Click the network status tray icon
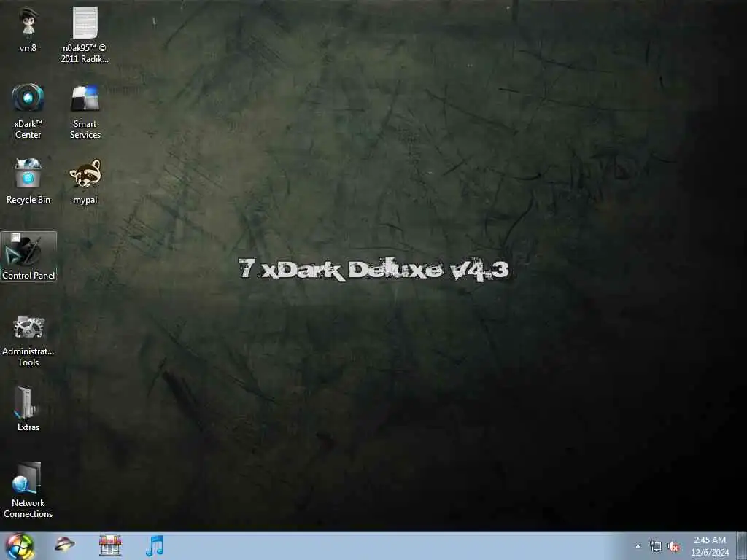The image size is (747, 560). point(656,547)
